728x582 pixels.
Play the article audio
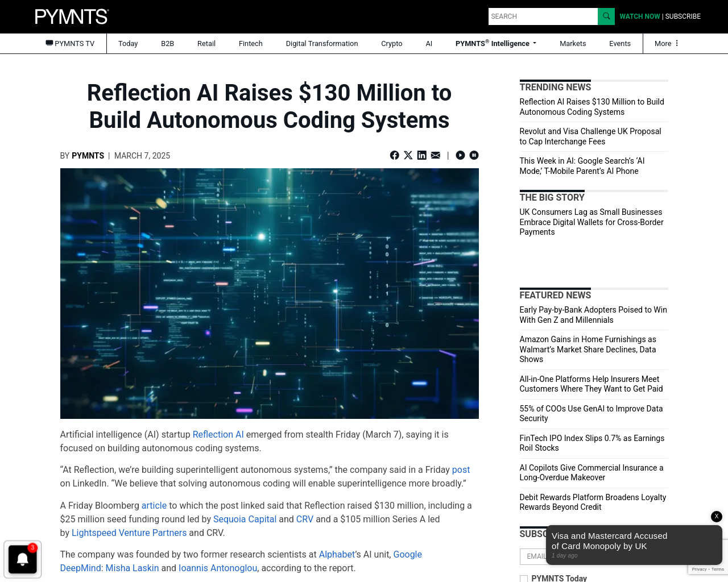click(460, 155)
